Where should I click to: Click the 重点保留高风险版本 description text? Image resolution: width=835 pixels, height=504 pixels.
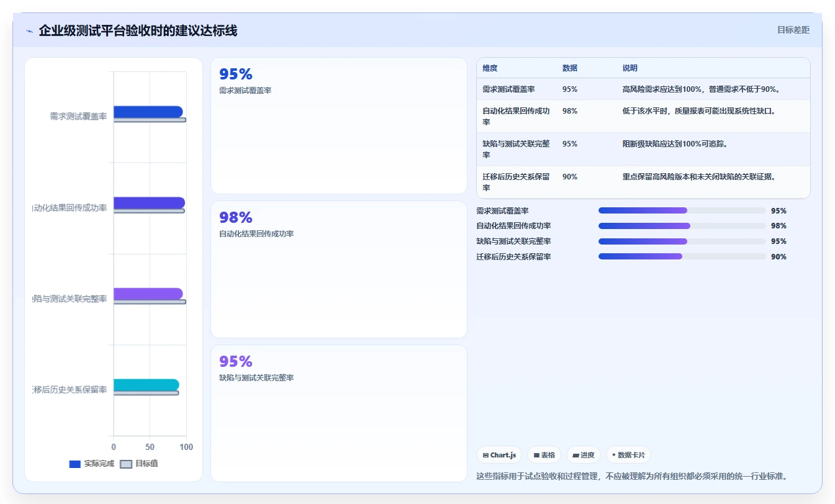[700, 177]
